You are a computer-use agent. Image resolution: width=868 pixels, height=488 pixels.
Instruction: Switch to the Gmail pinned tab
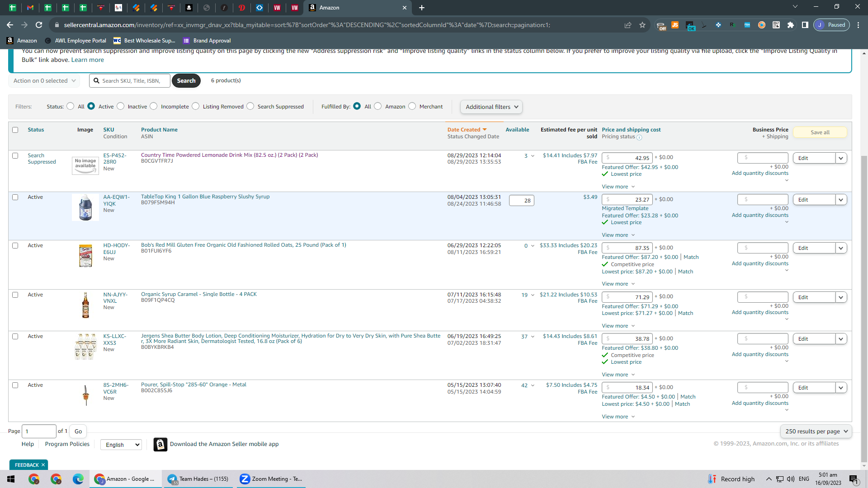tap(30, 8)
